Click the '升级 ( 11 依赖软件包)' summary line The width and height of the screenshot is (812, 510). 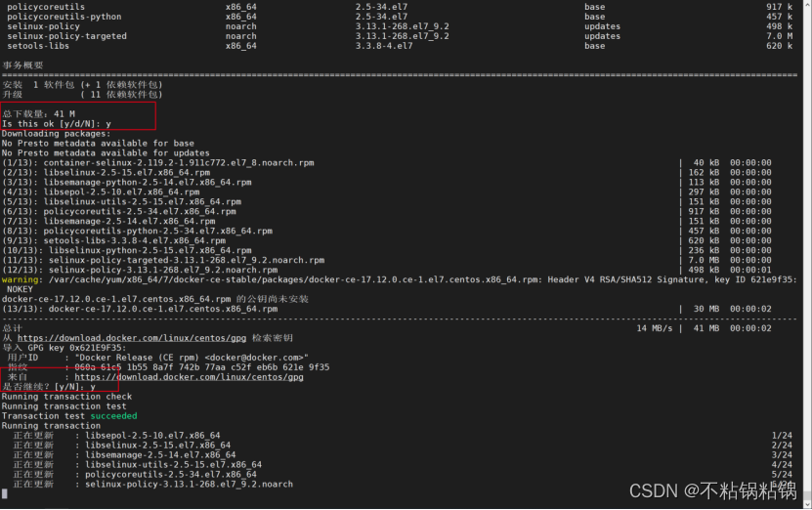pyautogui.click(x=82, y=95)
